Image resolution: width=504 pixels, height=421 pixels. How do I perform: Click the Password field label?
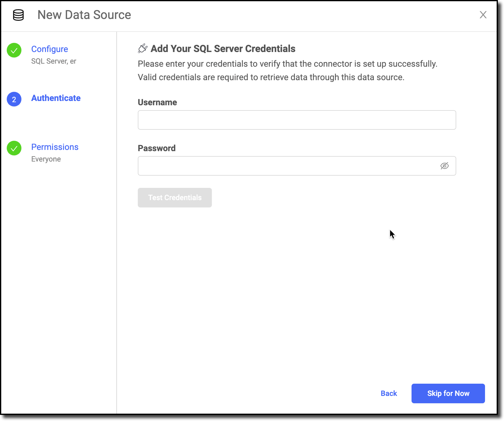tap(156, 148)
